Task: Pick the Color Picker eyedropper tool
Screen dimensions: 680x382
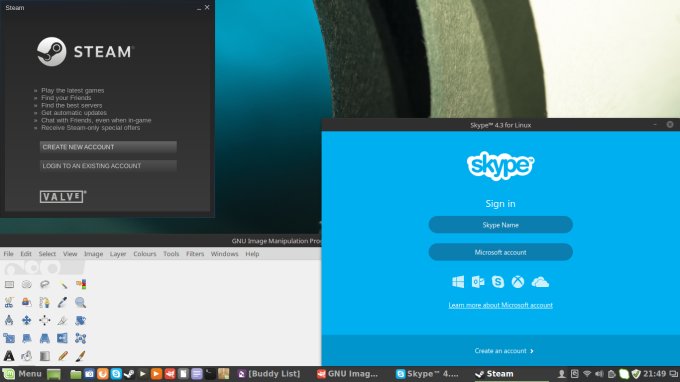Action: (x=62, y=302)
